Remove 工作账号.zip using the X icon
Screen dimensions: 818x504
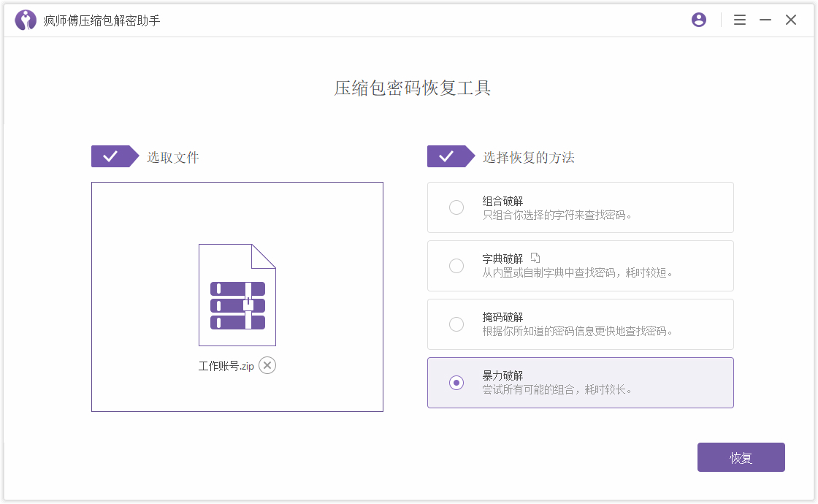point(267,365)
